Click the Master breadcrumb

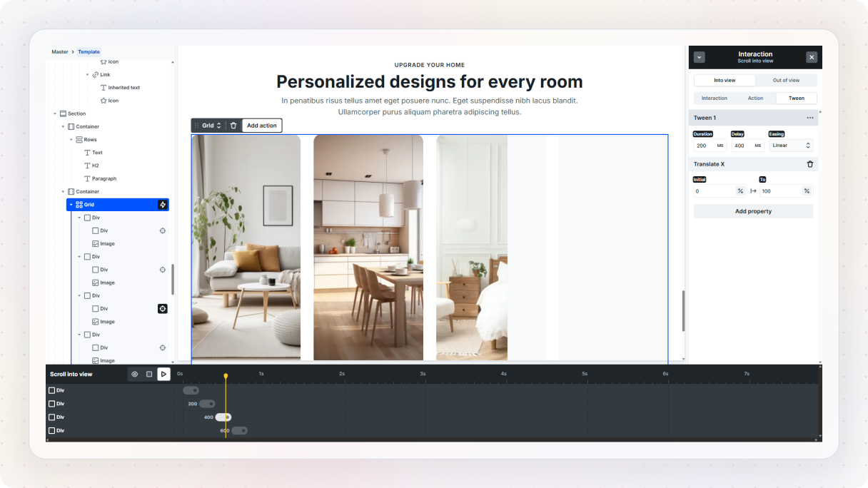pos(60,52)
